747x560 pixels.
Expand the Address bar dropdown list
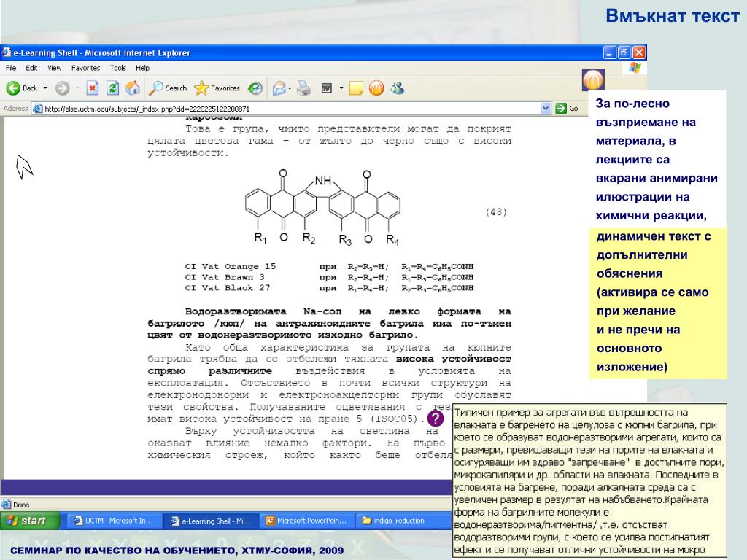point(546,109)
